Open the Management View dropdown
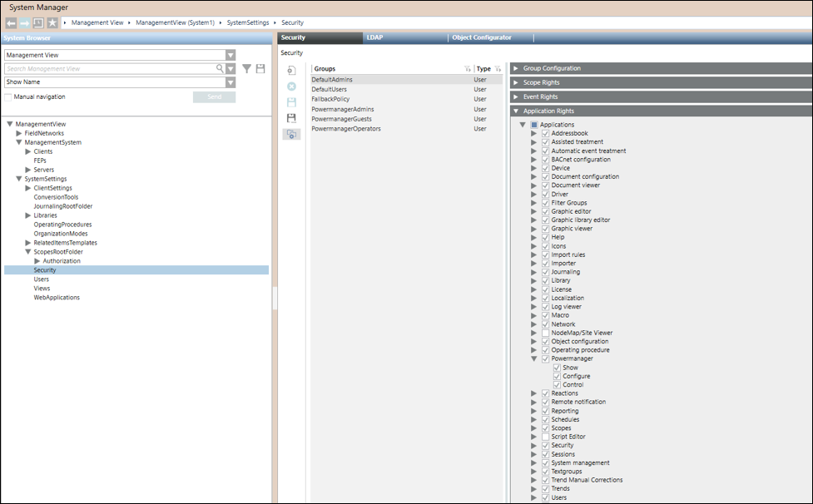 231,55
